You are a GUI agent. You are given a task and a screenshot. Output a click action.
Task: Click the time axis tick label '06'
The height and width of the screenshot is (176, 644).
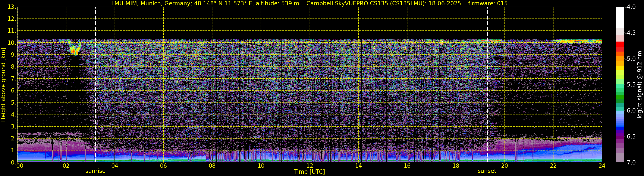tap(163, 166)
